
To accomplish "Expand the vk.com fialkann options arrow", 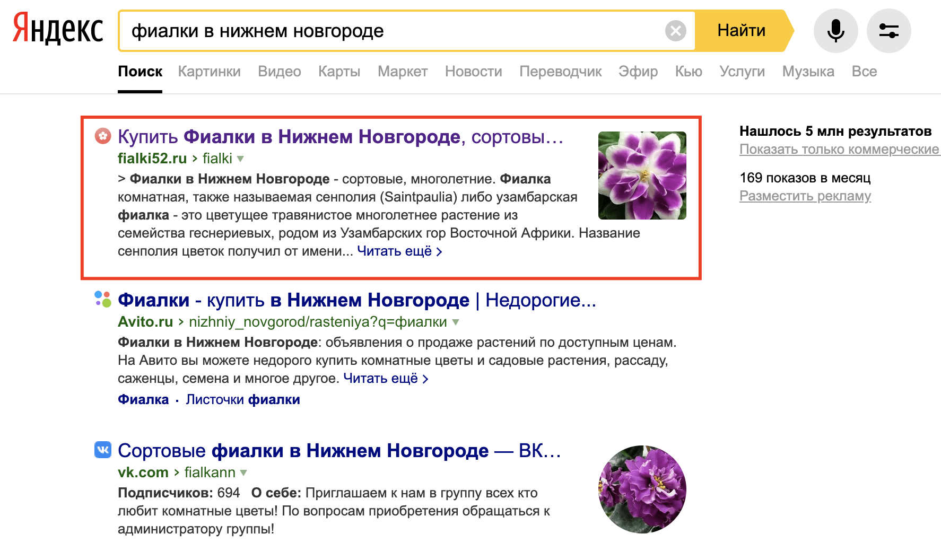I will tap(243, 472).
